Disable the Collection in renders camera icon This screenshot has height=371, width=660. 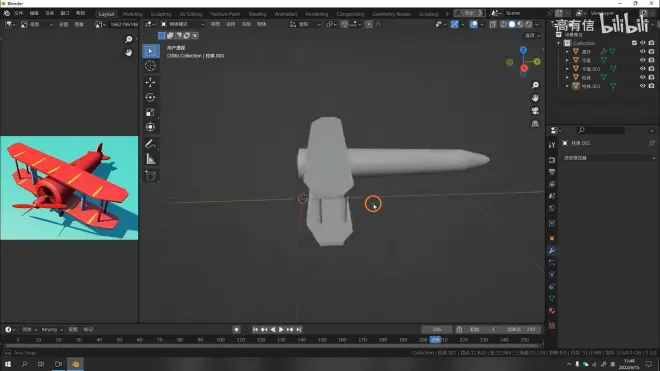tap(651, 43)
